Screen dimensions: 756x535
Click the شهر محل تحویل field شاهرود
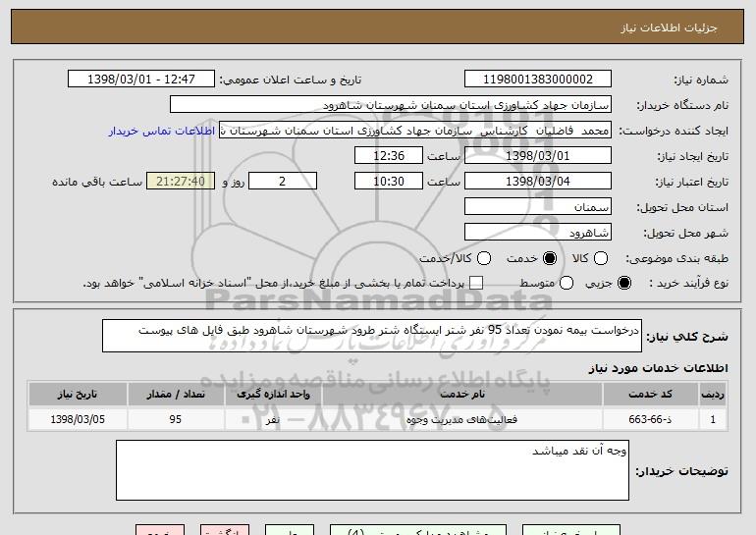tap(538, 233)
